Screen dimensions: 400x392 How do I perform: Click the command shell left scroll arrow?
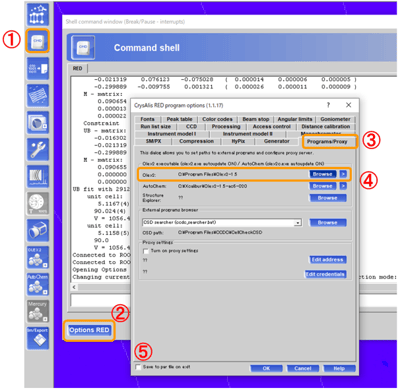pos(74,287)
